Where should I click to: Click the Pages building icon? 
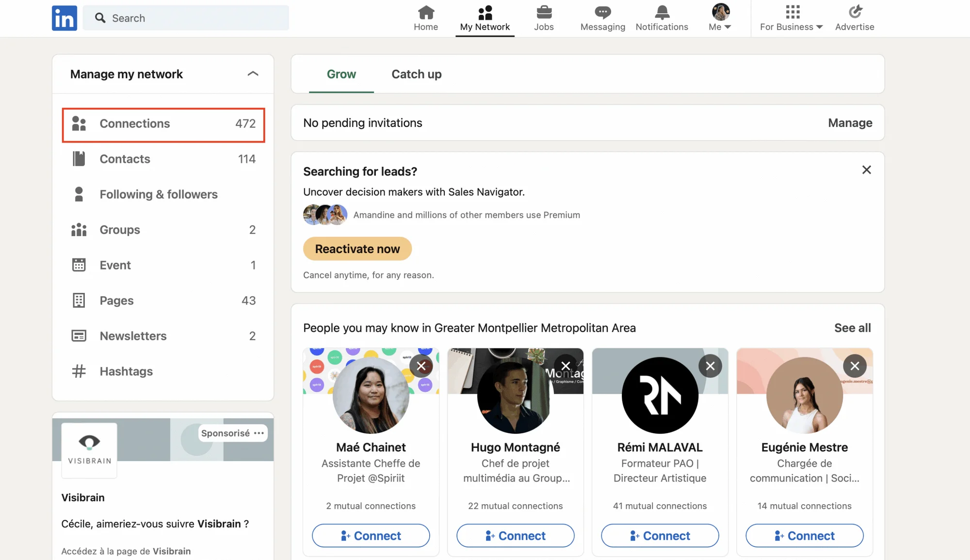point(79,301)
